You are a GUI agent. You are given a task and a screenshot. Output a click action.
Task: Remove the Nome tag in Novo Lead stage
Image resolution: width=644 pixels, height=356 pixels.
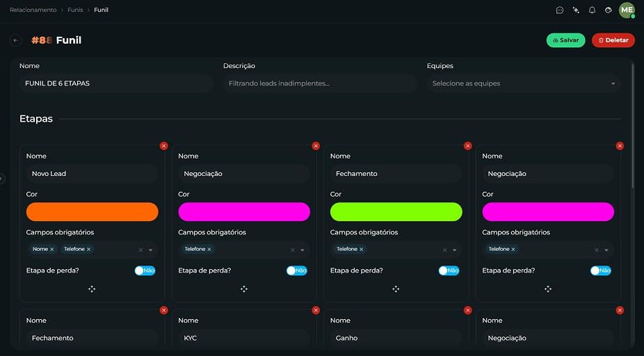(x=52, y=249)
